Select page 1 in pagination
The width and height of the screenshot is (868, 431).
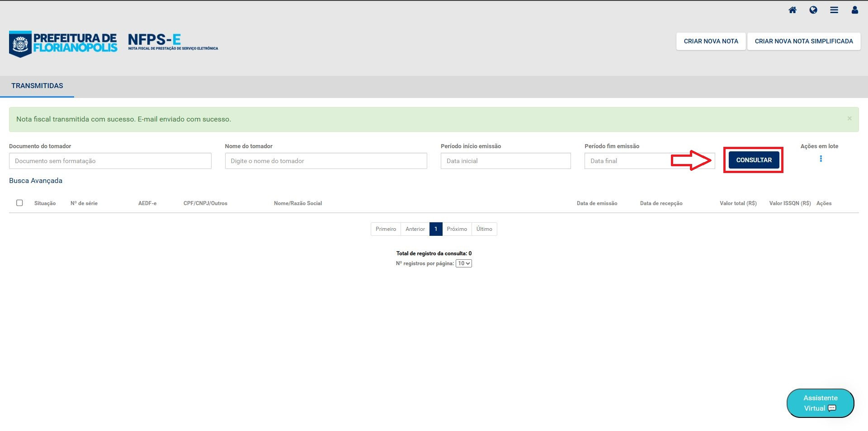click(436, 229)
